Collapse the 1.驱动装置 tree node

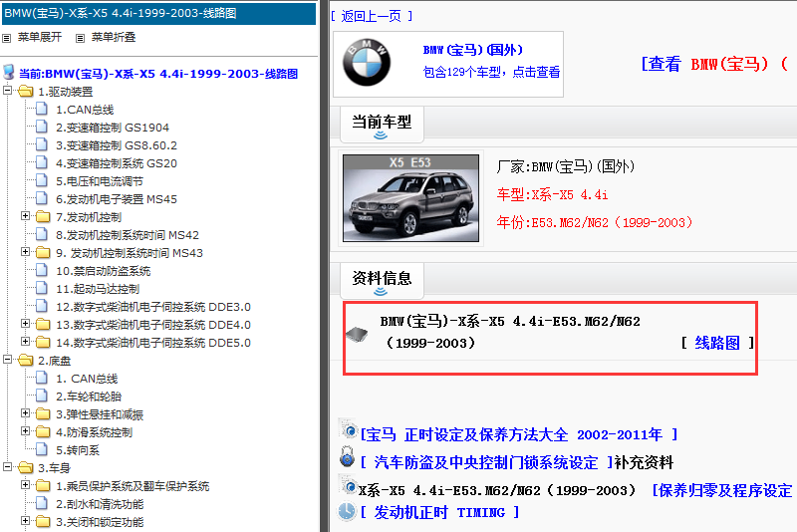coord(7,91)
